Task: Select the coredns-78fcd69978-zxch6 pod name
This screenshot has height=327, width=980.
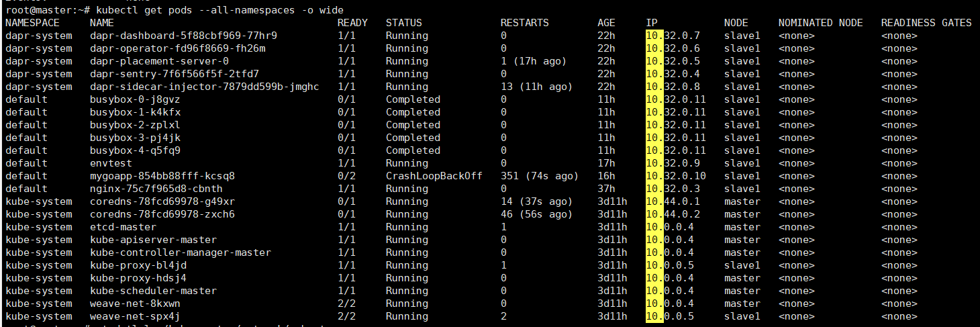Action: tap(162, 214)
